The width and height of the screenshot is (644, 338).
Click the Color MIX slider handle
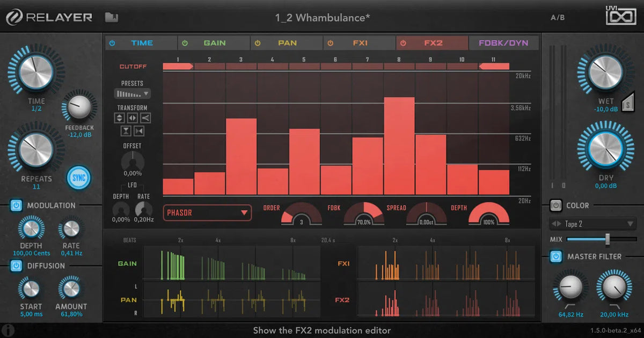coord(607,239)
